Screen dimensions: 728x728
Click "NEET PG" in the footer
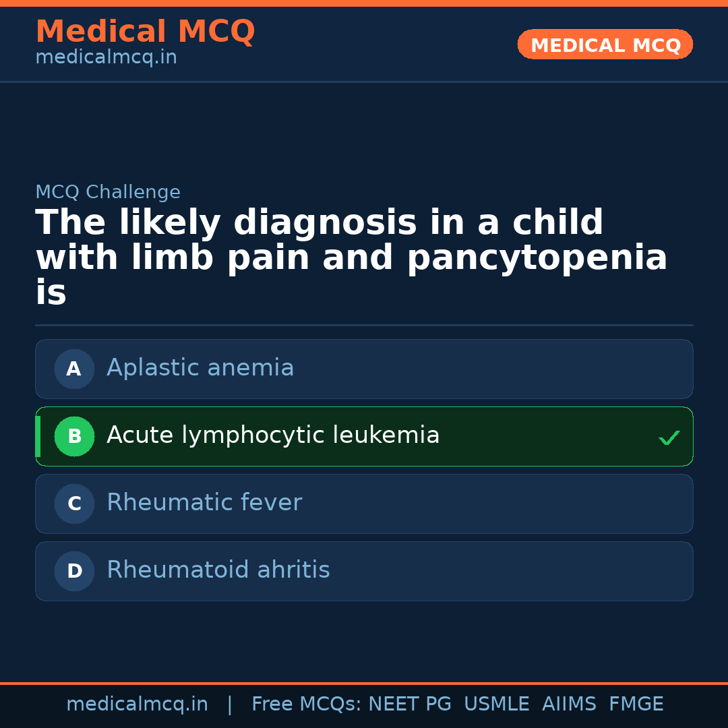(x=410, y=704)
